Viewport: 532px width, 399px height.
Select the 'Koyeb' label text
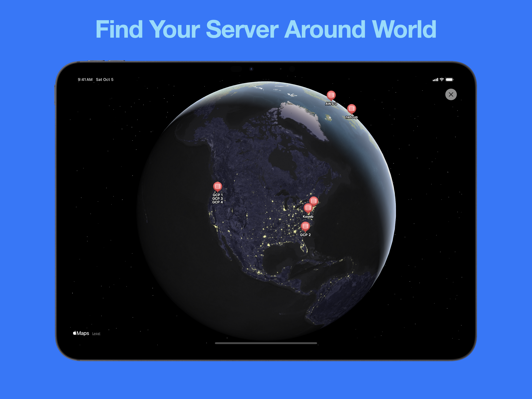308,217
